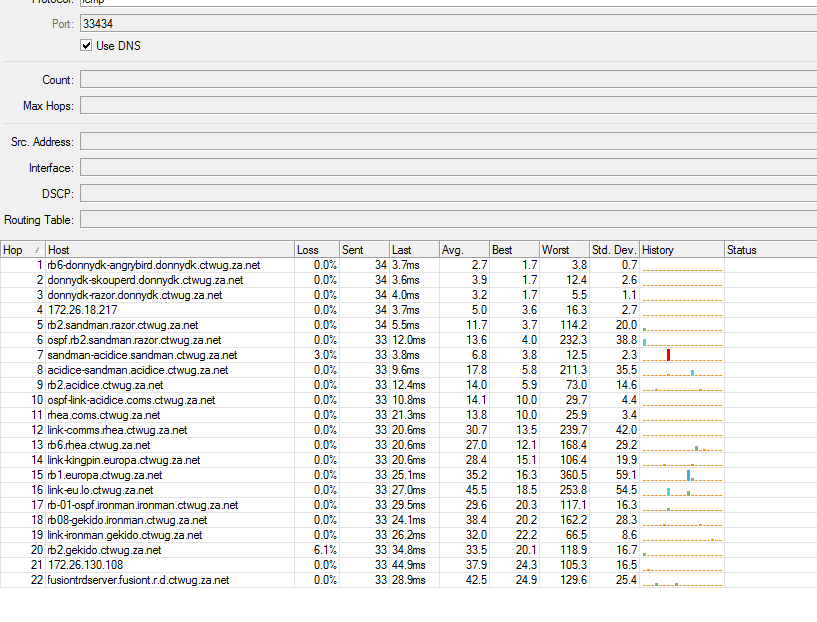Toggle the Use DNS checkbox
Image resolution: width=817 pixels, height=622 pixels.
pos(86,45)
